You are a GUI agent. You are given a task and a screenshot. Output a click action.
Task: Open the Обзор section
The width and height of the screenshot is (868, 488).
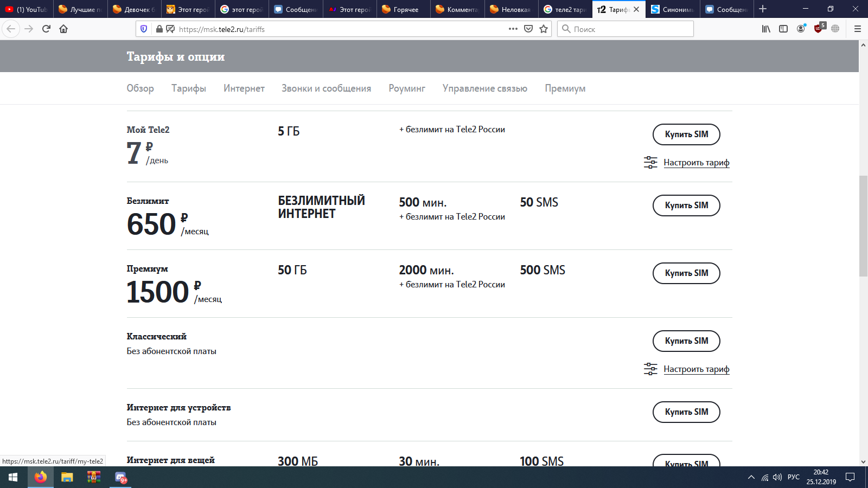(x=140, y=88)
